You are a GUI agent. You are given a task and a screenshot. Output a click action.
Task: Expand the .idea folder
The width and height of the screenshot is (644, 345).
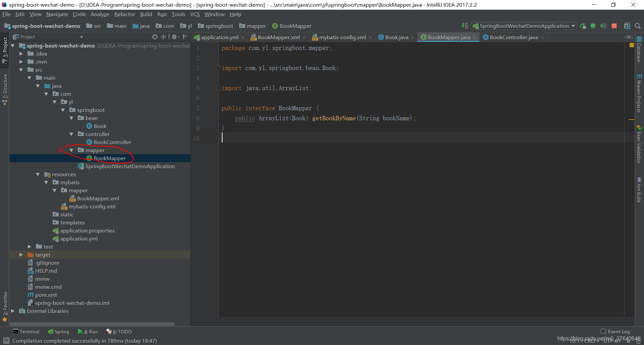[21, 54]
